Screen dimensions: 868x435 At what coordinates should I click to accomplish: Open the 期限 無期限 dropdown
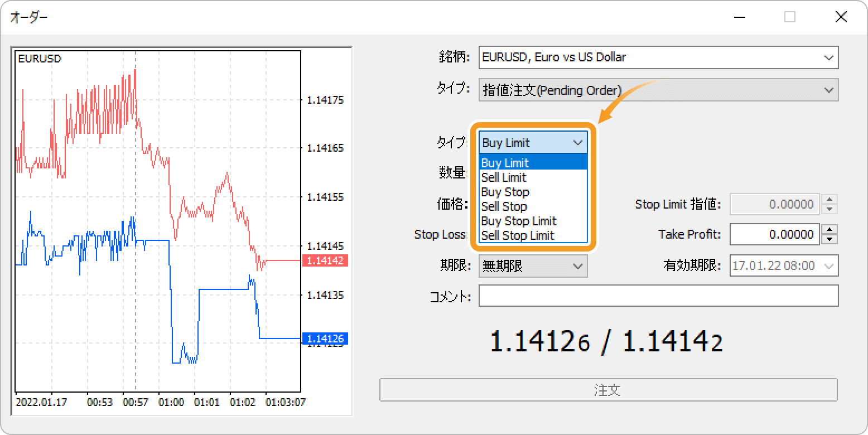(533, 266)
